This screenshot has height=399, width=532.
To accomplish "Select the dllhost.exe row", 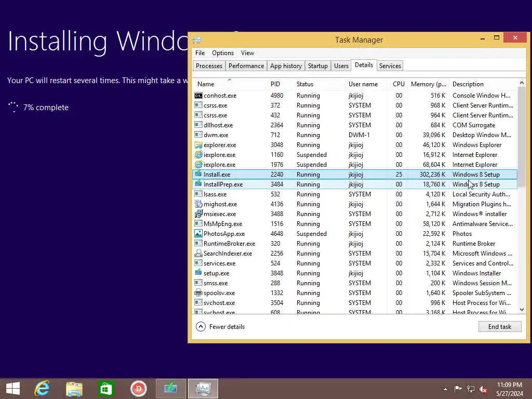I will click(355, 125).
